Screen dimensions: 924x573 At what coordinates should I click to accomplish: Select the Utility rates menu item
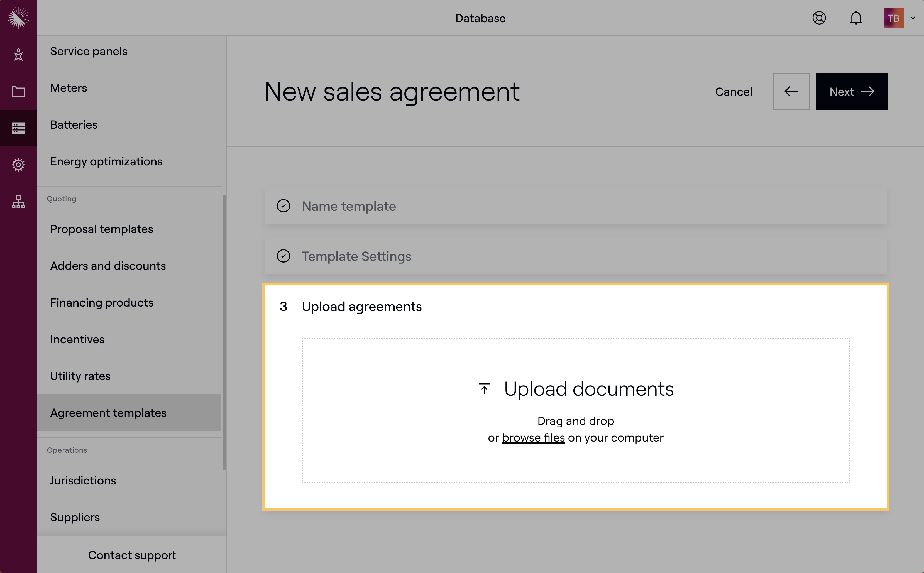[80, 376]
